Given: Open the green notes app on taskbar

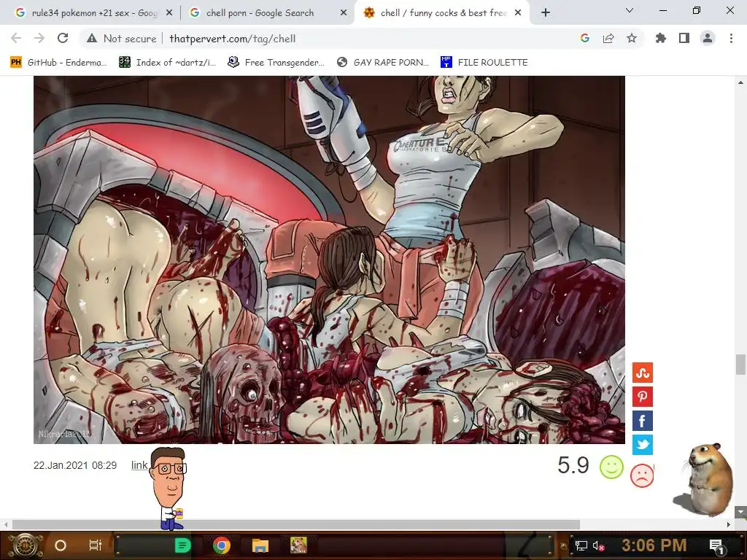Looking at the screenshot, I should coord(182,545).
